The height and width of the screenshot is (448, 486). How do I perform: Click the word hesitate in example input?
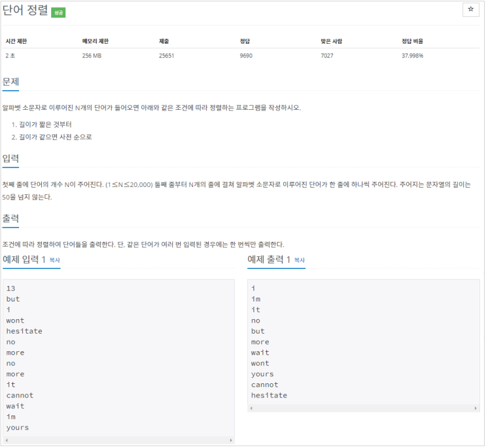[24, 331]
